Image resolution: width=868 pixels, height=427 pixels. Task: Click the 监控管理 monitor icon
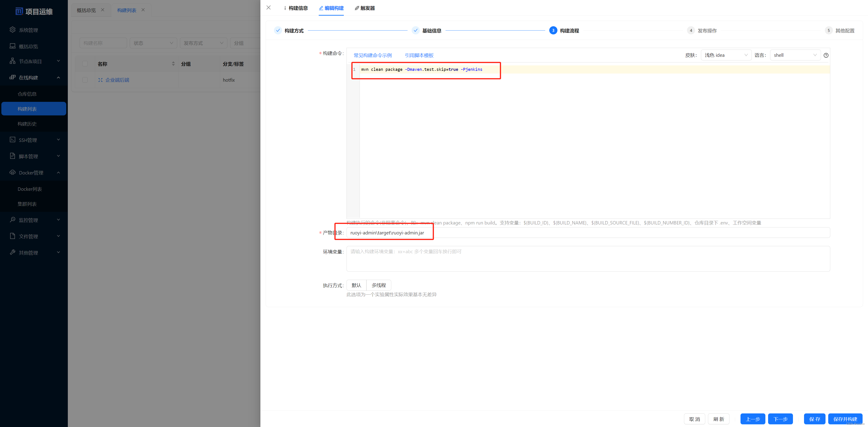pos(12,219)
